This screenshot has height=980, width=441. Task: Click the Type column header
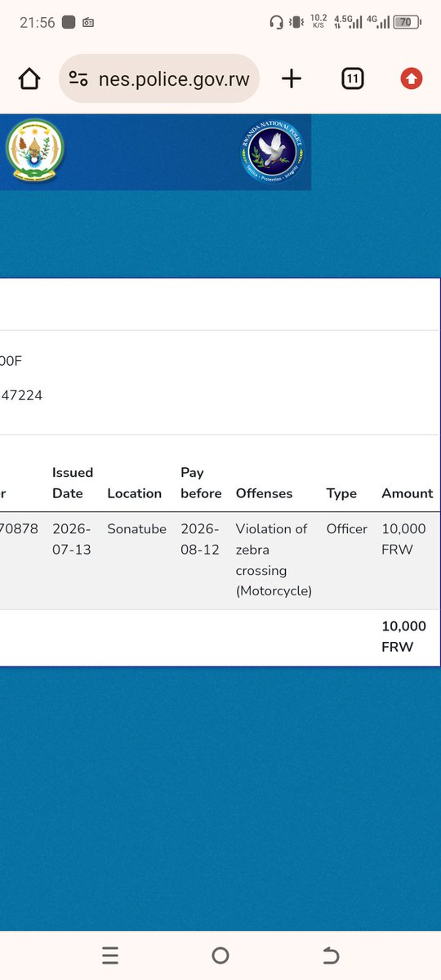[x=341, y=493]
